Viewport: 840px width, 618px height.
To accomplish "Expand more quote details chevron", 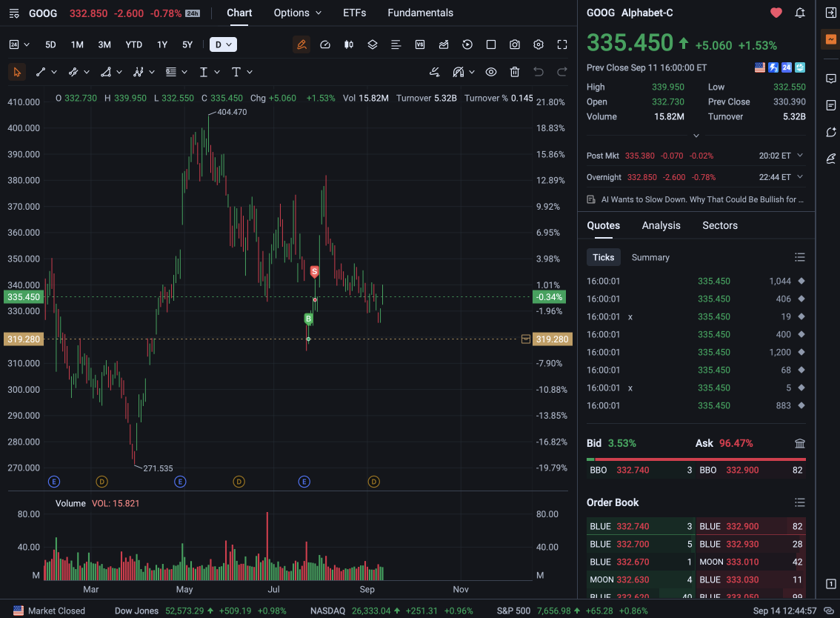I will (696, 136).
